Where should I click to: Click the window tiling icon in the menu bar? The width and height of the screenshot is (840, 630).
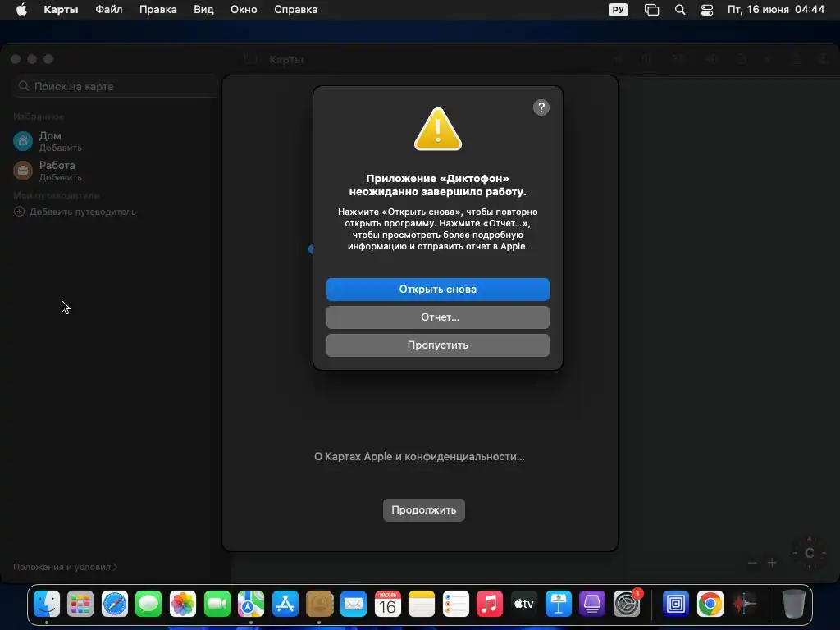651,10
